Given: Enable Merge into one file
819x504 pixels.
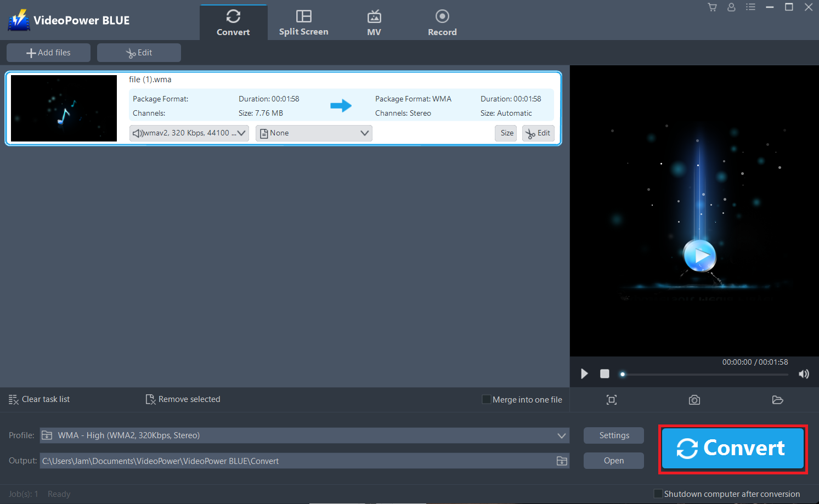Looking at the screenshot, I should [x=486, y=399].
